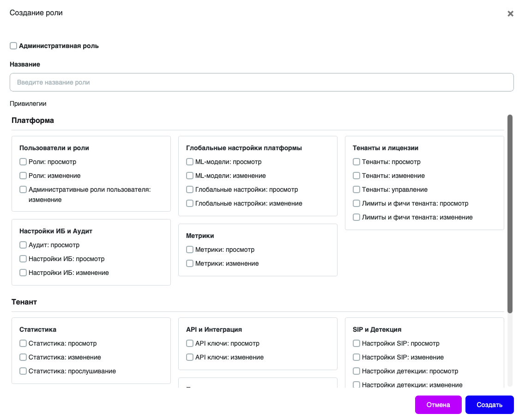The image size is (519, 420).
Task: Check Роли: просмотр
Action: 23,162
